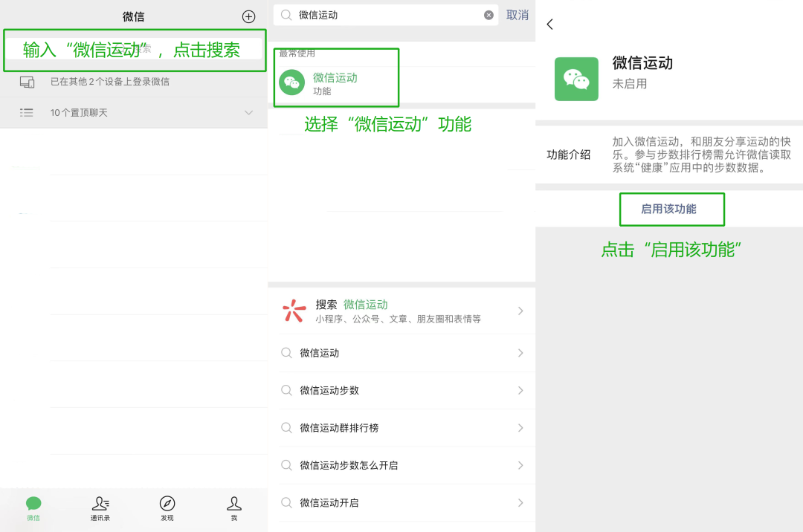Click the 功能介绍 label

tap(569, 155)
